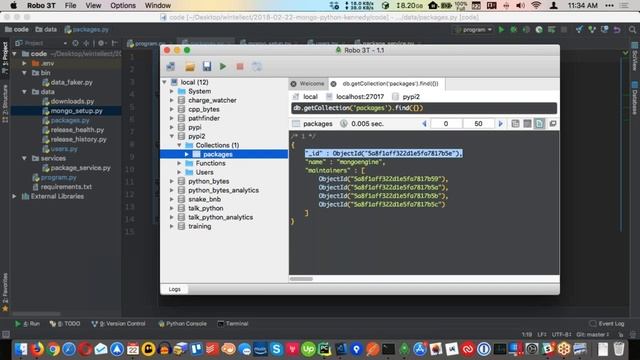Viewport: 640px width, 360px height.
Task: Launch Chrome from the Dock
Action: 53,349
